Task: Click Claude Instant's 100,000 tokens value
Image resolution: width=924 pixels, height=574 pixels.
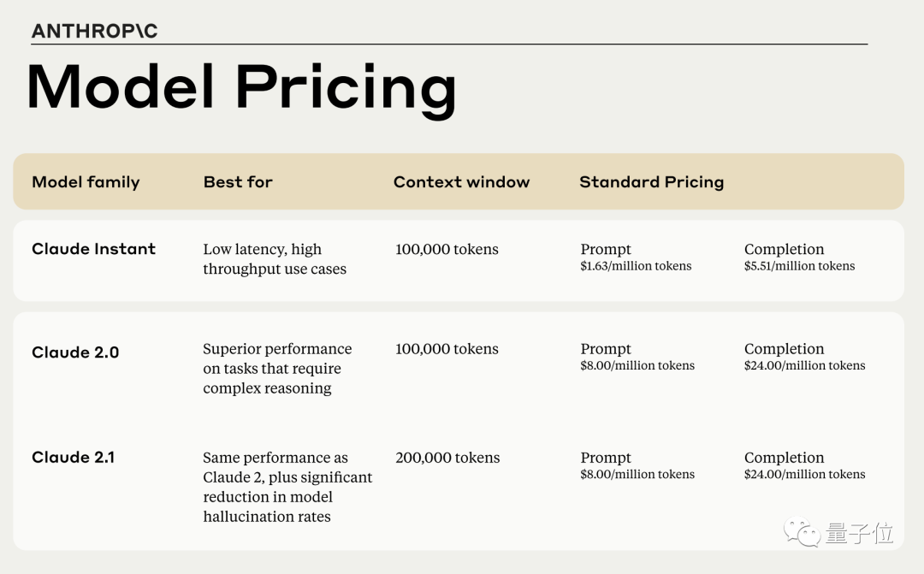Action: (x=447, y=250)
